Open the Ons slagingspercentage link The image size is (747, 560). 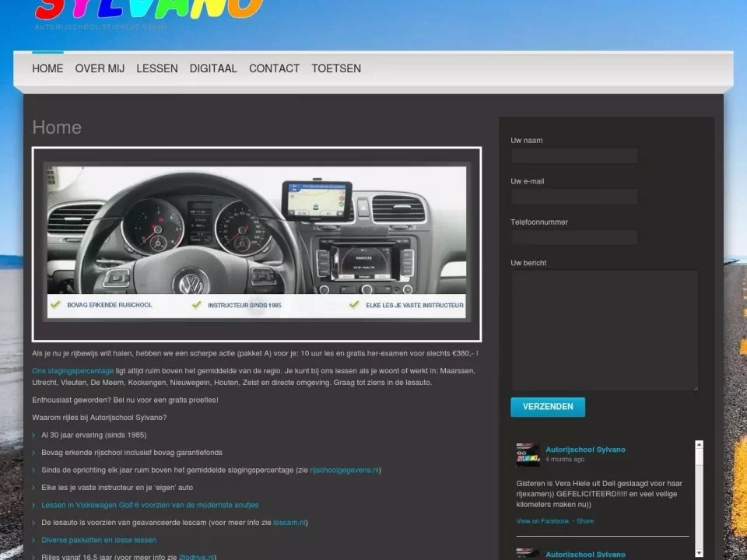(x=73, y=370)
